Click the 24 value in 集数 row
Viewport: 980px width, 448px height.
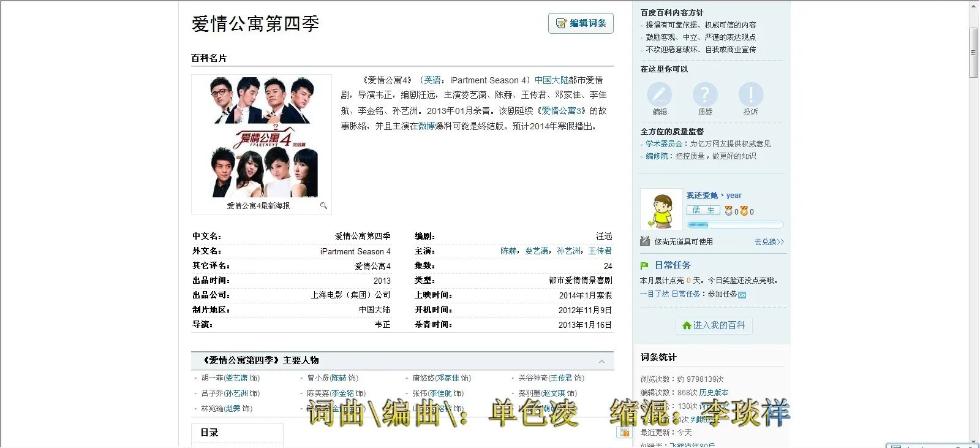tap(608, 266)
